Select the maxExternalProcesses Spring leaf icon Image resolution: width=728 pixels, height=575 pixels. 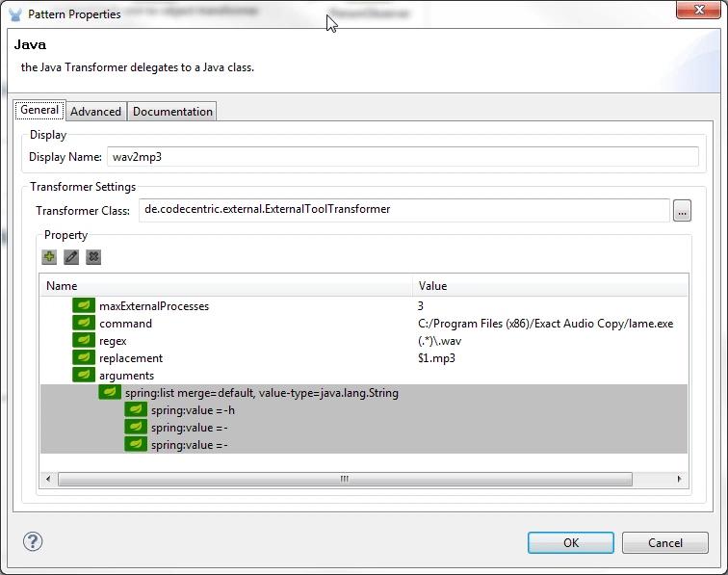tap(84, 306)
